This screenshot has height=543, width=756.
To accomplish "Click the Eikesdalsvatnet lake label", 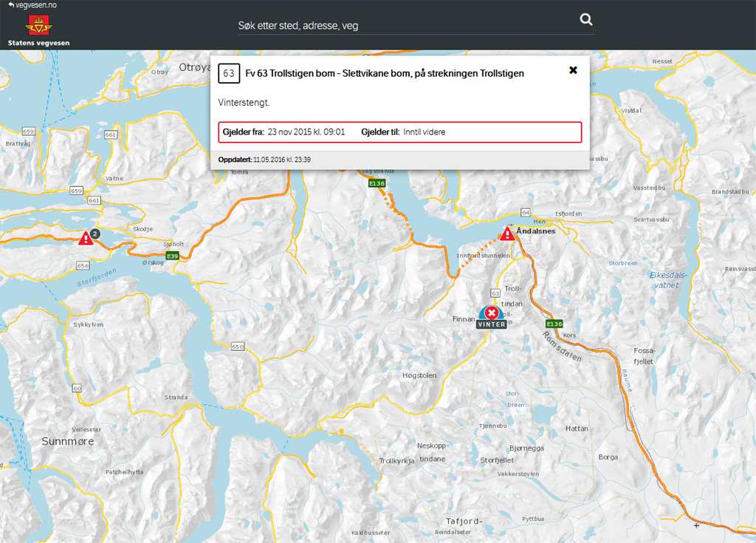I will click(668, 280).
